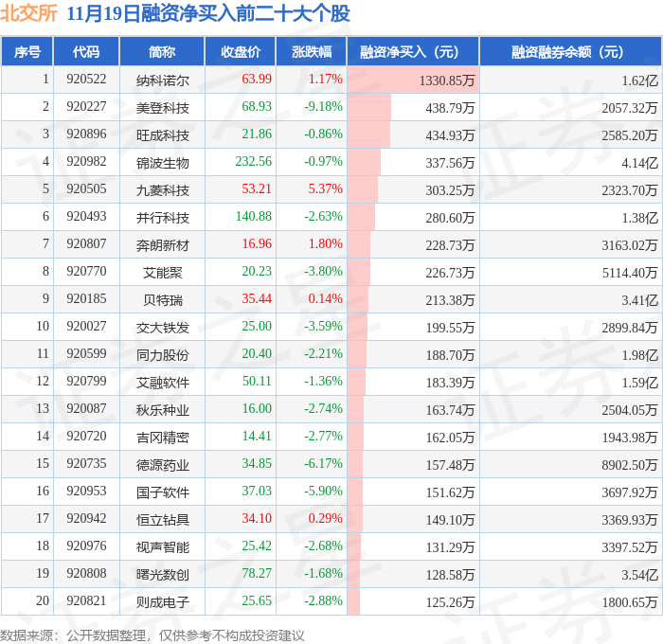
Task: Select stock name 德源药业
Action: pos(162,465)
